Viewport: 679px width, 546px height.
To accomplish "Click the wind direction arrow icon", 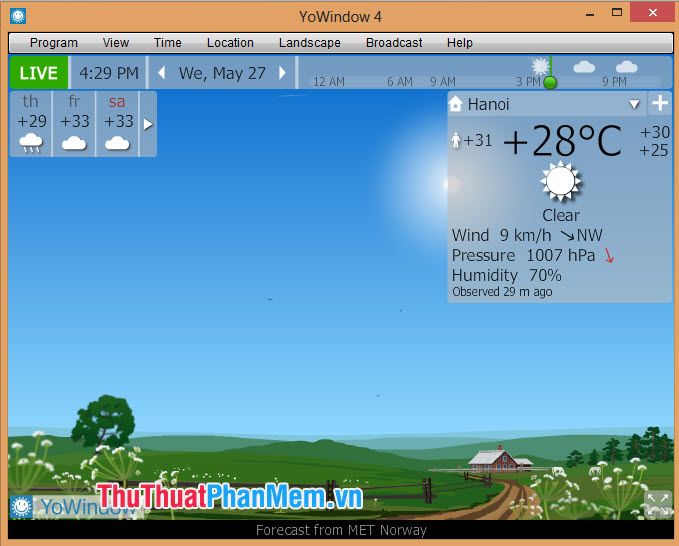I will 567,236.
